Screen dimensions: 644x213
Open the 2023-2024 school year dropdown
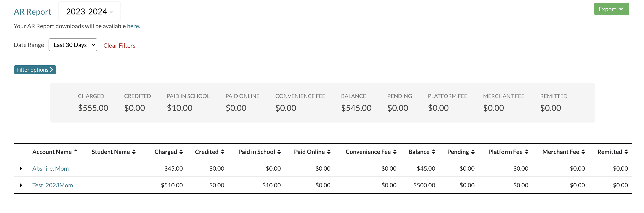coord(89,11)
